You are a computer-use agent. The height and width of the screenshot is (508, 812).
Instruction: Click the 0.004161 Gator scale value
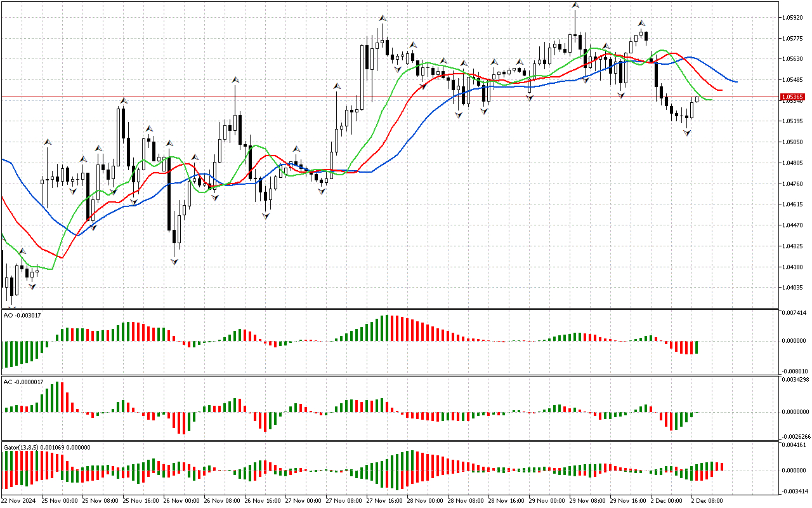795,446
